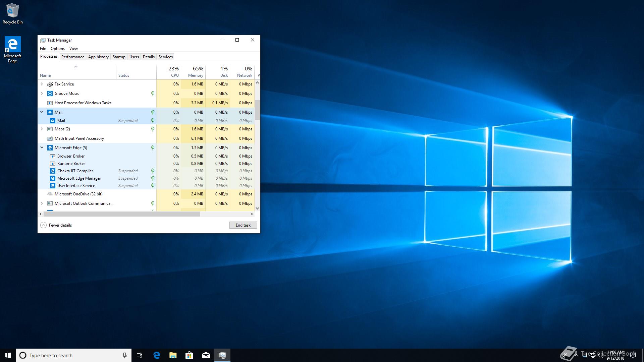Open the Mail app from the taskbar

pyautogui.click(x=206, y=355)
